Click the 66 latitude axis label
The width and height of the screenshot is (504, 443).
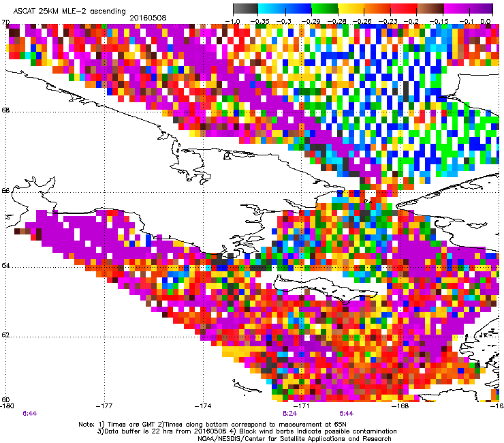tap(5, 190)
